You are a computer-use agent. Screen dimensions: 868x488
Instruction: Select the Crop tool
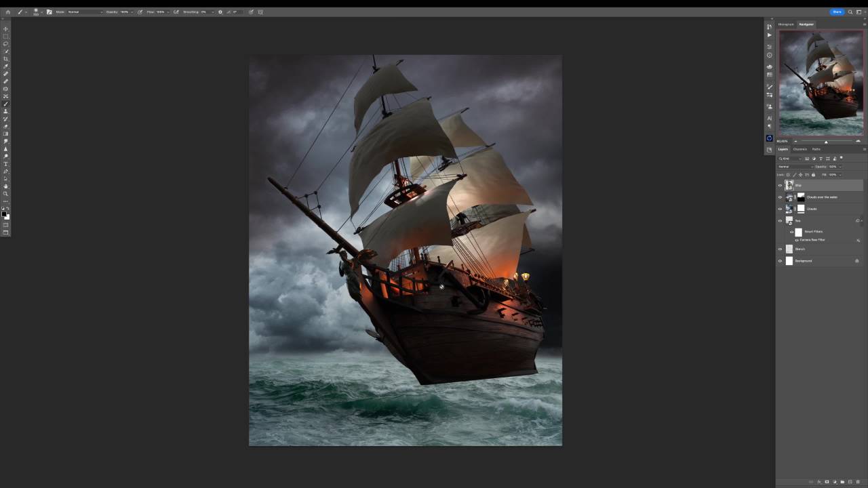[x=6, y=59]
